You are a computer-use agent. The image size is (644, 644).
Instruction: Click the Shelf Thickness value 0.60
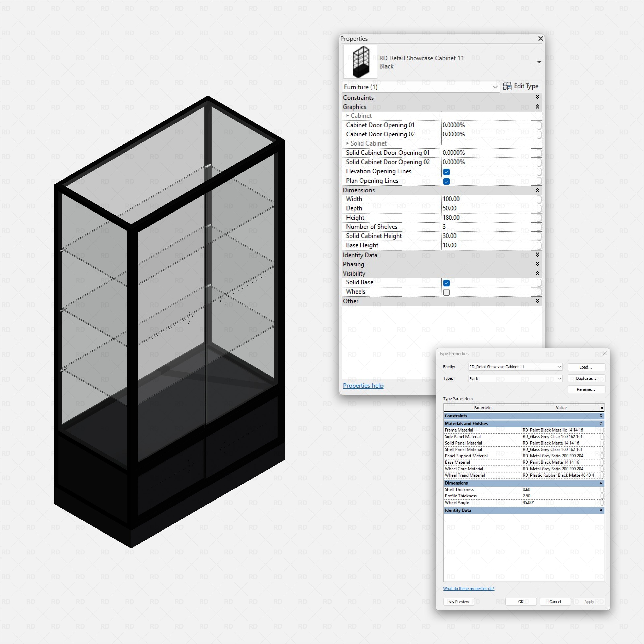[x=561, y=489]
